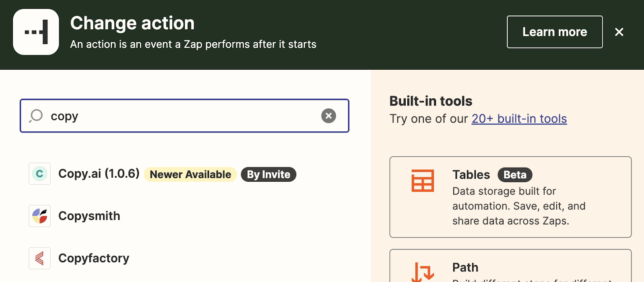Click the Tables grid icon
This screenshot has height=282, width=644.
pyautogui.click(x=423, y=180)
